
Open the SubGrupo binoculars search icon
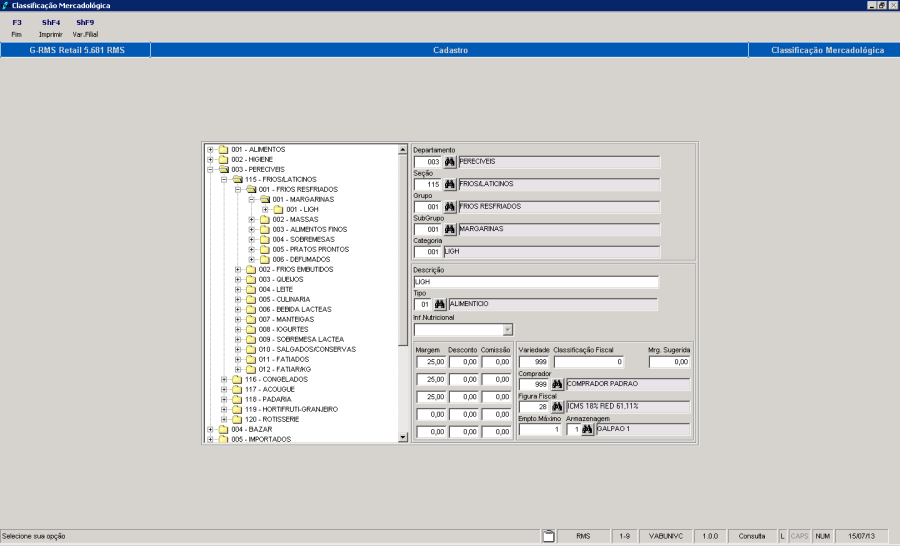[x=449, y=229]
